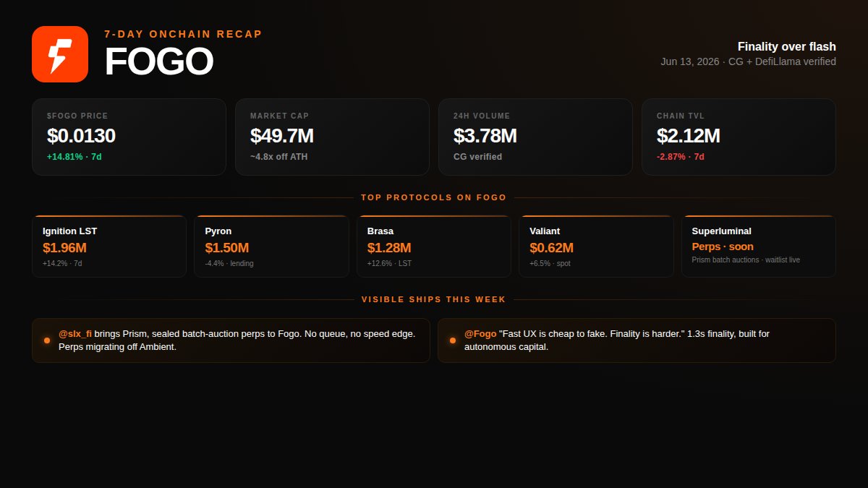Image resolution: width=868 pixels, height=488 pixels.
Task: Click the '7-DAY ONCHAIN RECAP' heading
Action: pos(183,34)
